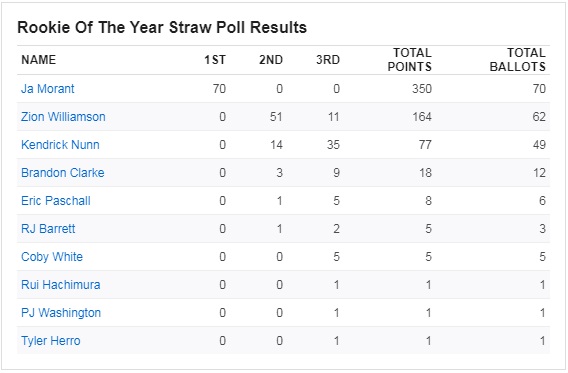
Task: Click Kendrick Nunn name link
Action: click(x=60, y=144)
